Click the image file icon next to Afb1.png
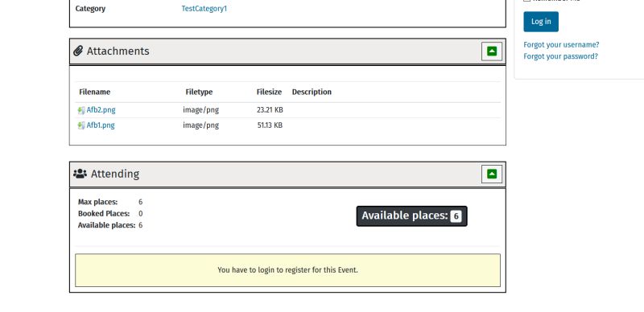644x312 pixels. click(x=81, y=125)
